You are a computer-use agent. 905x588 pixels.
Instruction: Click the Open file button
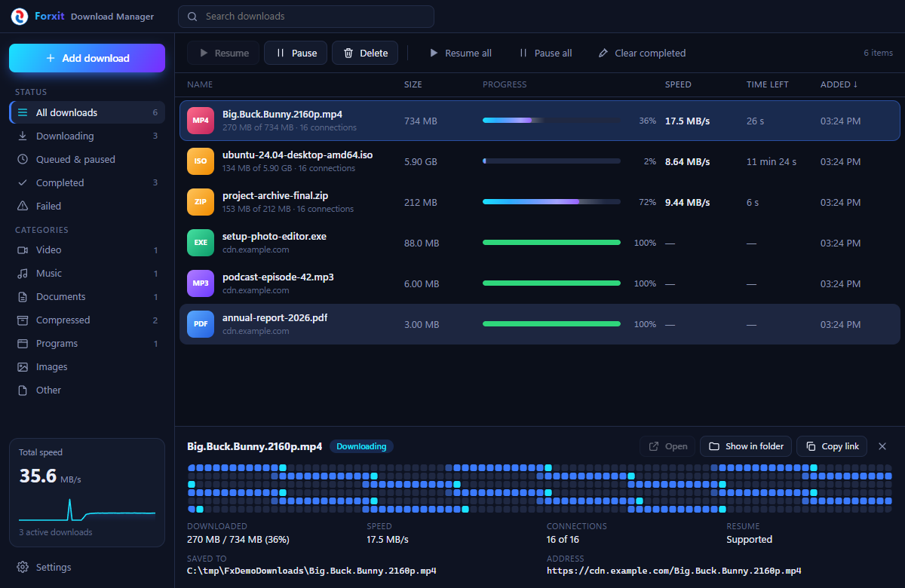[x=667, y=446]
